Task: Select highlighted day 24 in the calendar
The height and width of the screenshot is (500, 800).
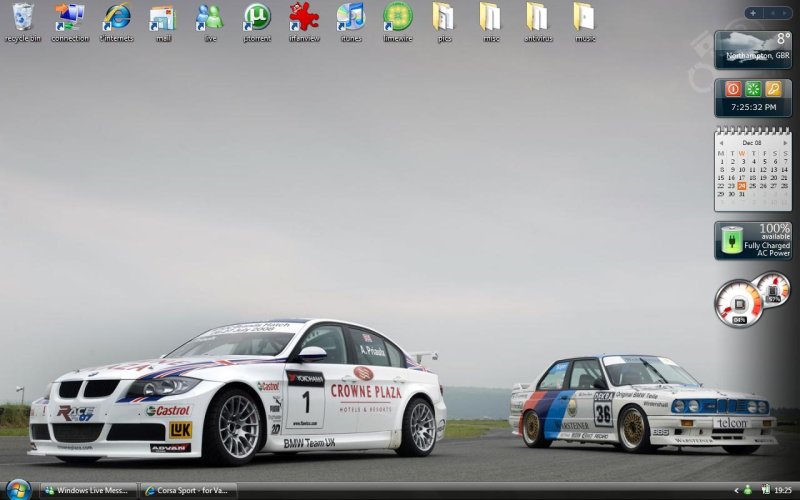Action: coord(742,186)
